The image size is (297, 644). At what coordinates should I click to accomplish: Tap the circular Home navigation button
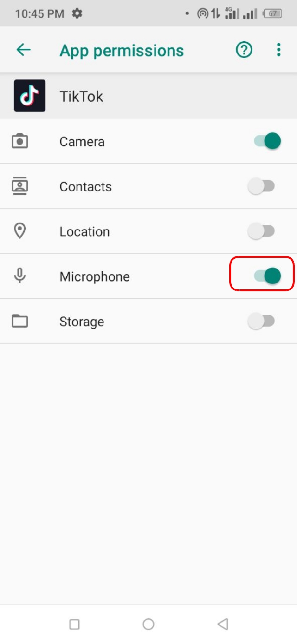[148, 624]
